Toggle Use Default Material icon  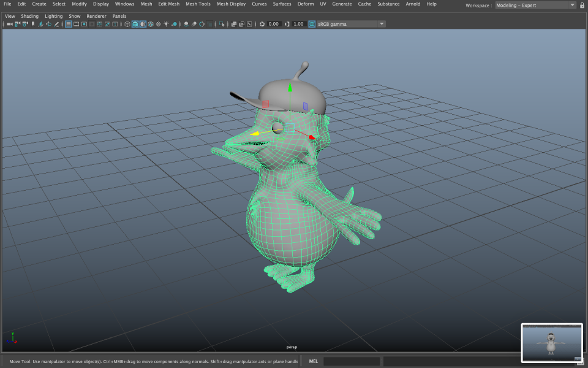point(143,24)
